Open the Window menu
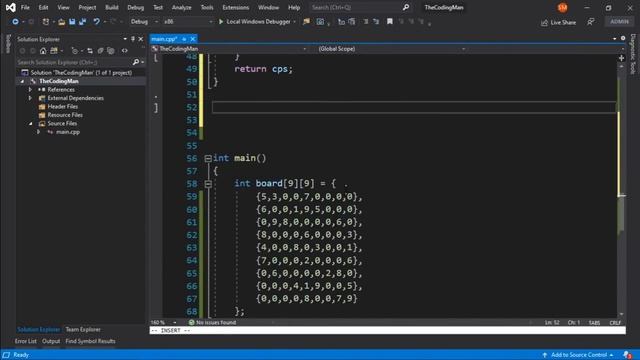 click(268, 7)
